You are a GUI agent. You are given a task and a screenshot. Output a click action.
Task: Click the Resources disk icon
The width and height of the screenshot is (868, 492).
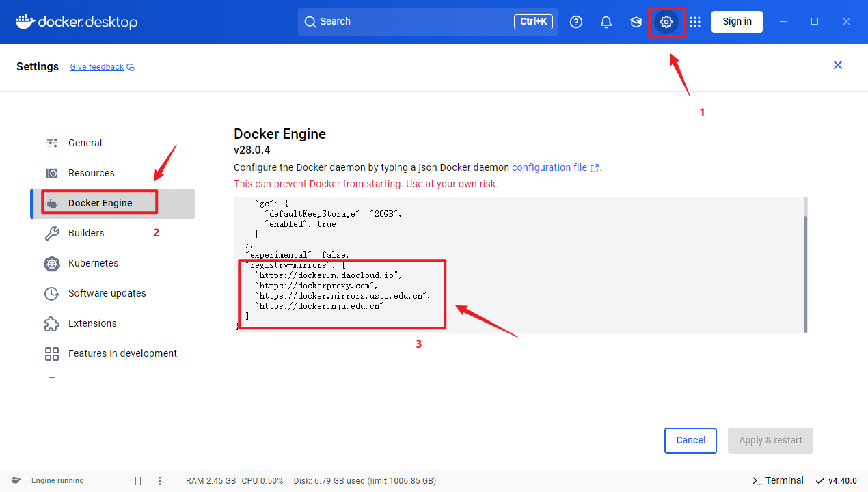52,173
